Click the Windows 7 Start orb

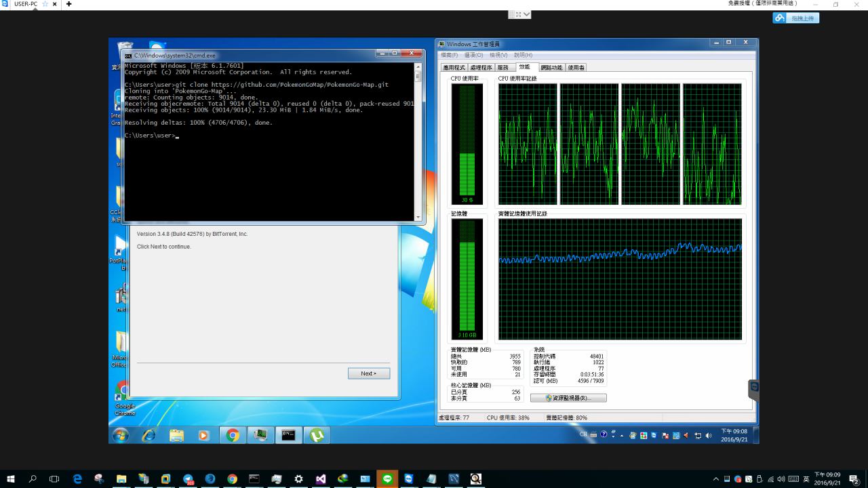121,435
